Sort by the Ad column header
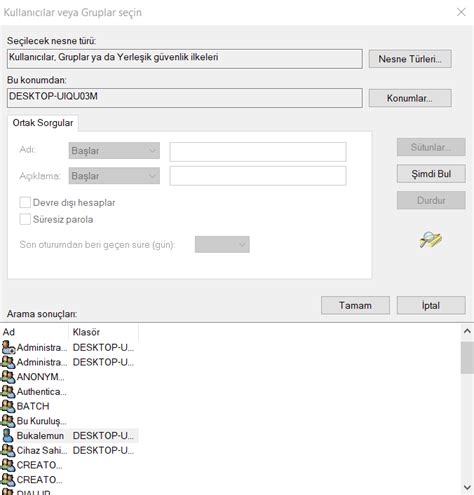 pyautogui.click(x=35, y=332)
